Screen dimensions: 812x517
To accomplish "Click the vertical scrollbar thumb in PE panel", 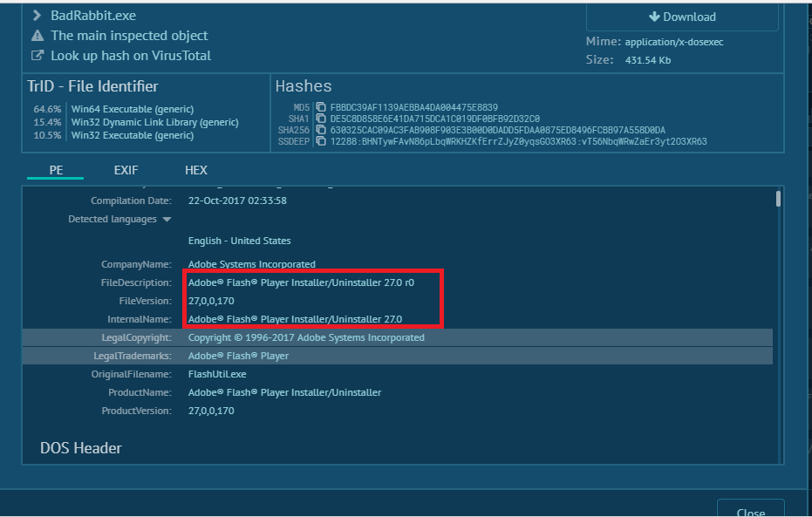I will click(x=778, y=199).
